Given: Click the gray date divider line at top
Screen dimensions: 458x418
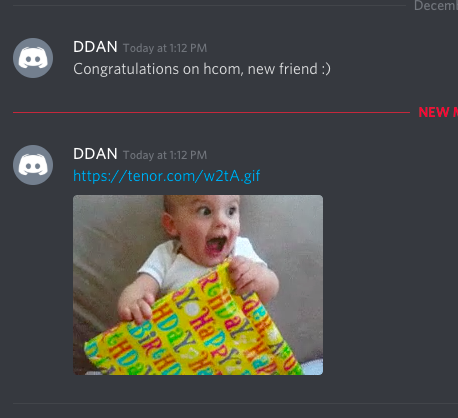Looking at the screenshot, I should [209, 6].
